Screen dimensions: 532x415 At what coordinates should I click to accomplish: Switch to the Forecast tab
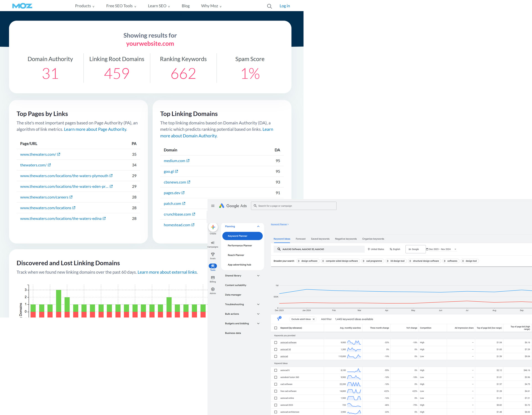pos(301,239)
